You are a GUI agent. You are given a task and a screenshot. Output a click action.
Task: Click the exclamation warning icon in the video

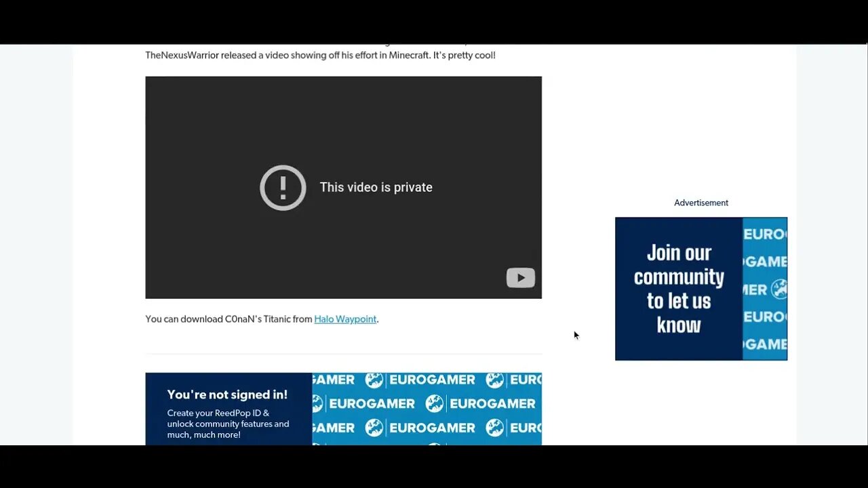coord(283,188)
